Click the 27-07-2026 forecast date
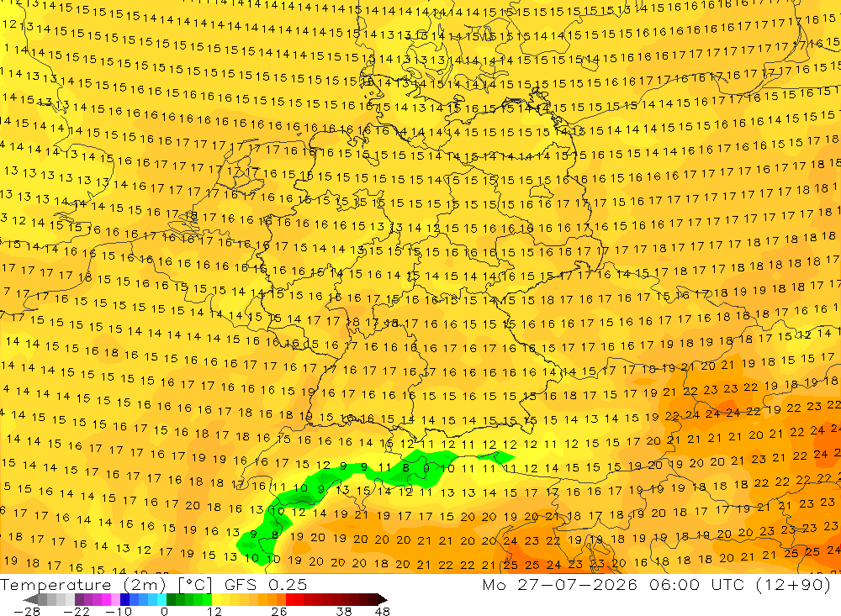Image resolution: width=841 pixels, height=616 pixels. click(x=577, y=584)
